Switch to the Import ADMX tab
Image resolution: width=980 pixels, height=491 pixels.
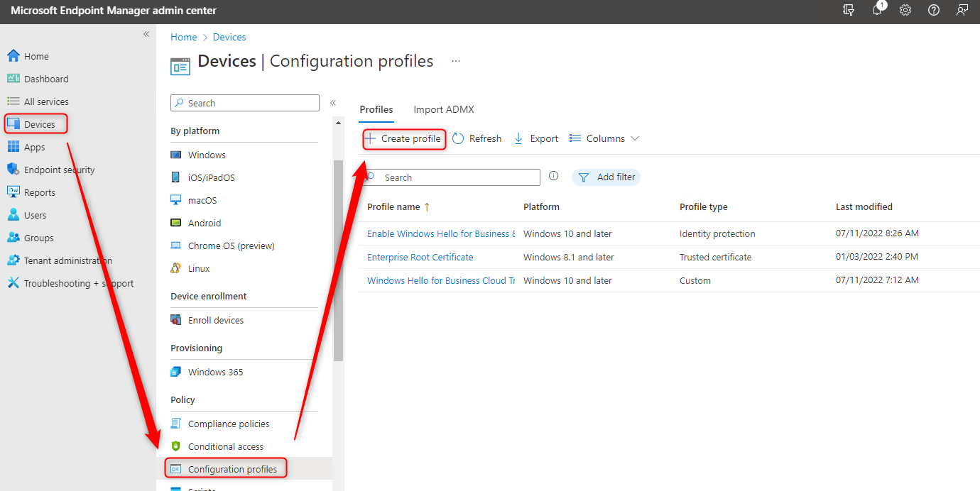(443, 109)
